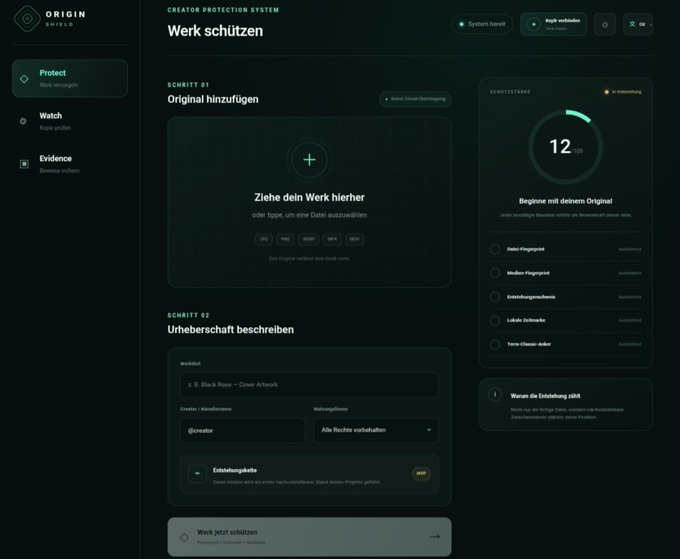Click the Keplr wallet circle icon

point(534,24)
